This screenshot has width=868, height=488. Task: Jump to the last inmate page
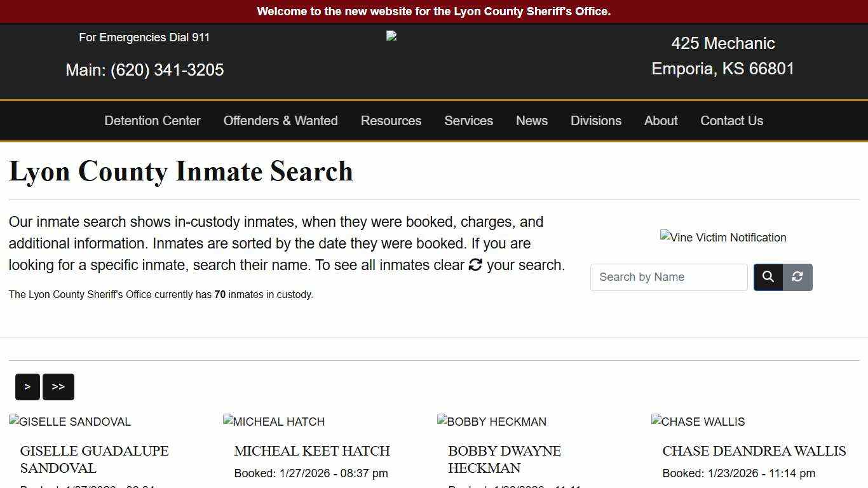coord(58,386)
